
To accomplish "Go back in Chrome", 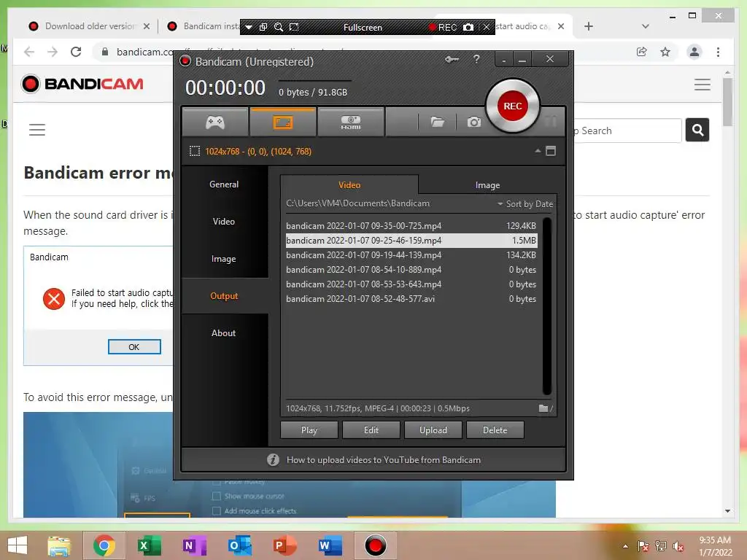I will pos(29,52).
